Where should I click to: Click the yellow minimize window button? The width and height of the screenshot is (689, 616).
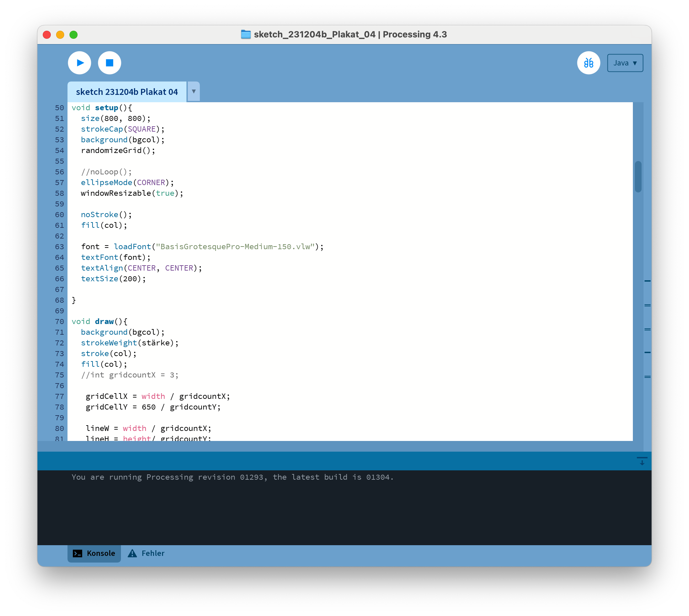click(x=60, y=35)
